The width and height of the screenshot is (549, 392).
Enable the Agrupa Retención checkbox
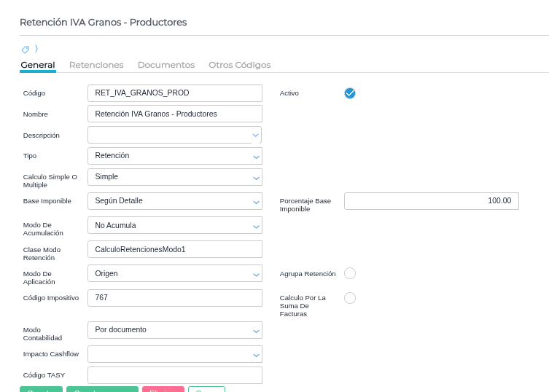(x=350, y=273)
